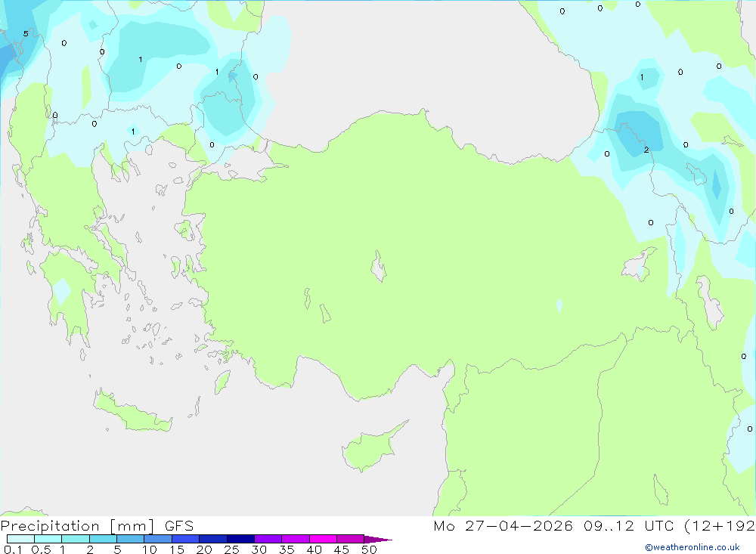
Task: Click the '(12+192' forecast run text
Action: point(720,526)
